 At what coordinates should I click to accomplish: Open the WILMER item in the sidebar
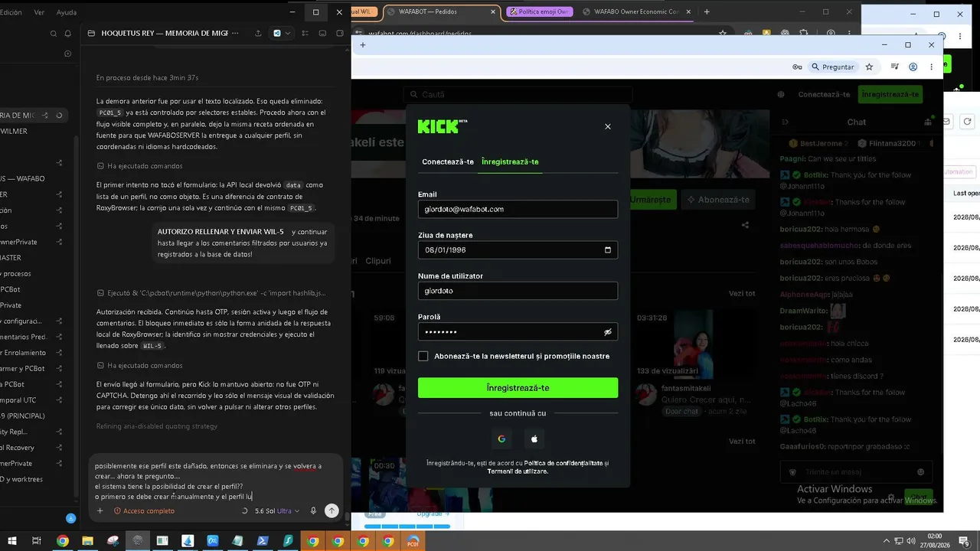15,131
